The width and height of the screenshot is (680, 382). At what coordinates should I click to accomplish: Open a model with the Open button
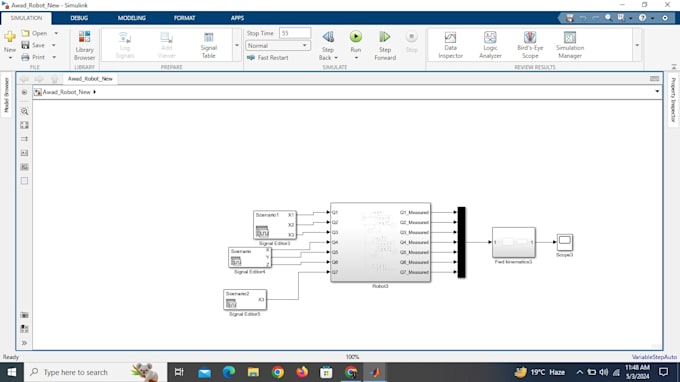35,33
